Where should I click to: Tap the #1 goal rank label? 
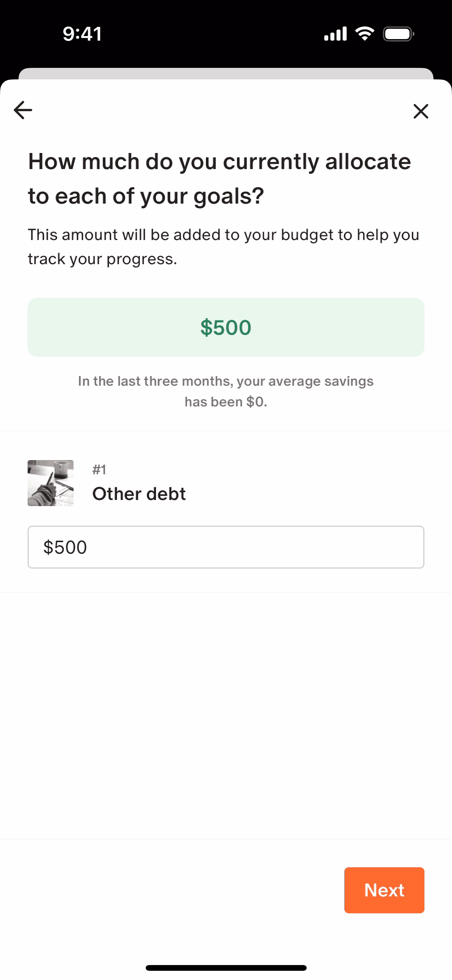click(99, 469)
